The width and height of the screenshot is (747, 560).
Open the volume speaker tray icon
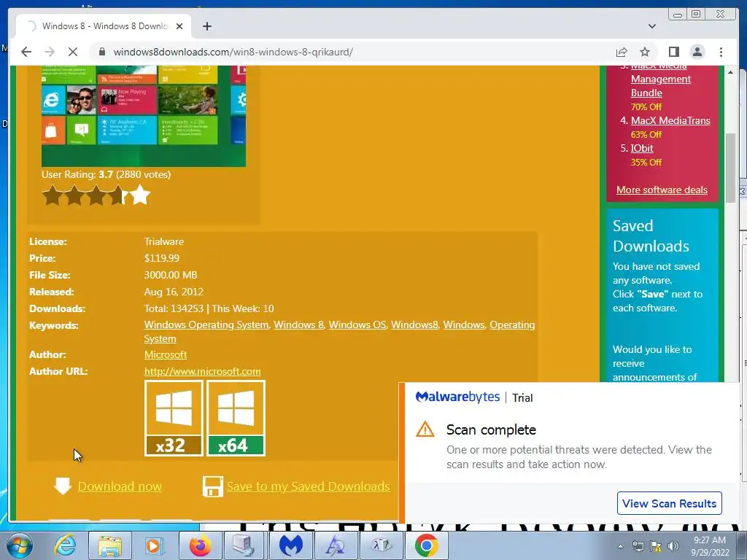coord(673,546)
